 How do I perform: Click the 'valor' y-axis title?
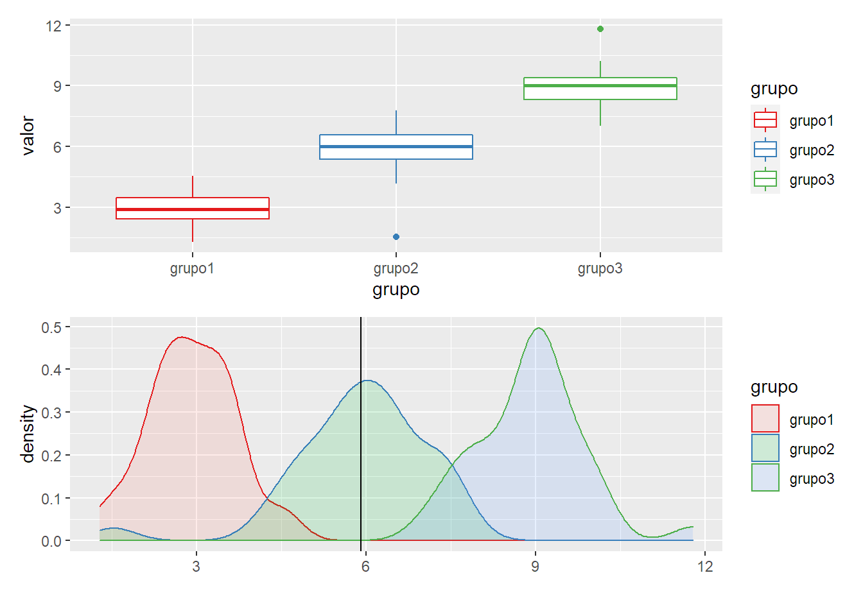click(x=27, y=135)
